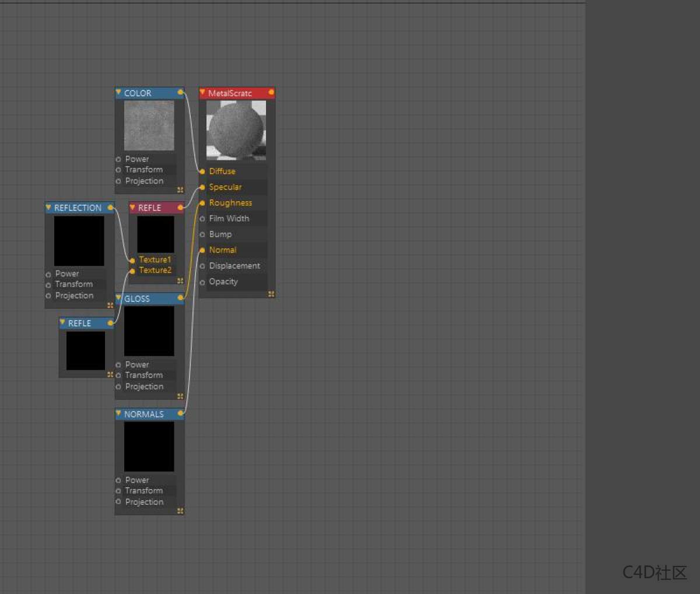Collapse the COLOR node using its header triangle
Viewport: 700px width, 594px height.
point(120,93)
